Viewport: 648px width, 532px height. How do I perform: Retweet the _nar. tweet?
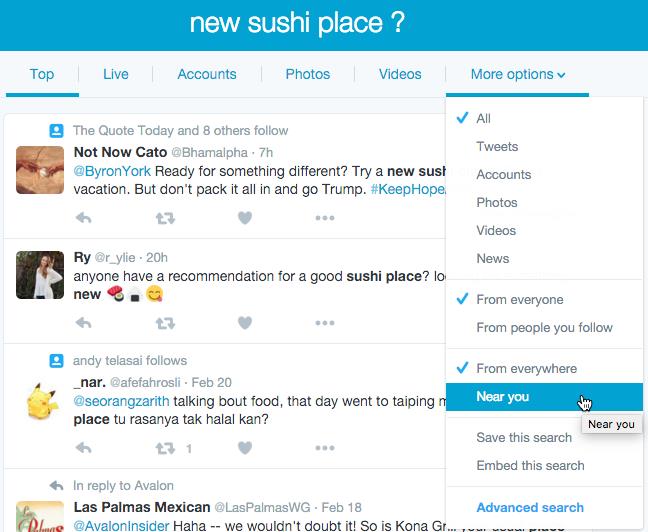164,449
